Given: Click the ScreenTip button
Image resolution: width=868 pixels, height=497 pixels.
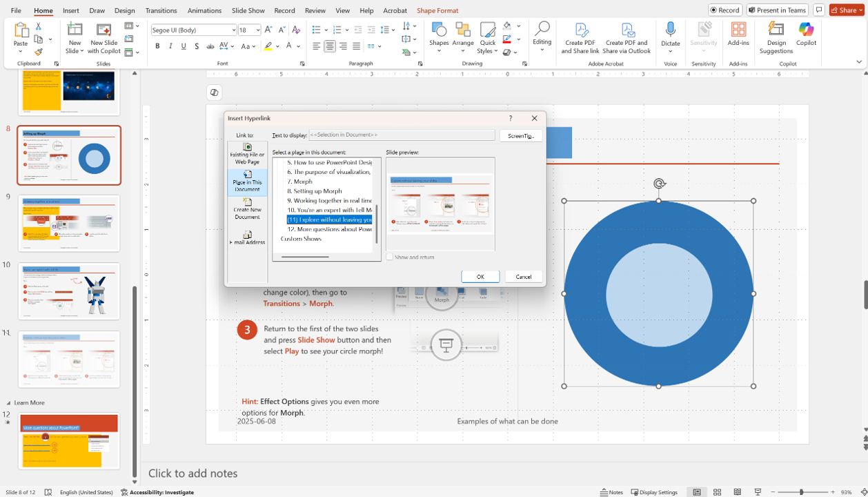Looking at the screenshot, I should 520,136.
